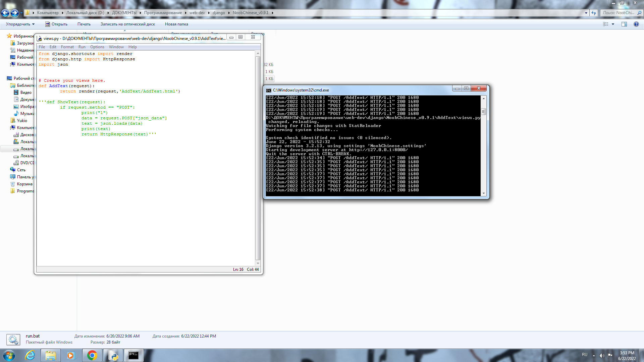Click the cmd console scrollbar up arrow
The width and height of the screenshot is (644, 362).
click(x=484, y=98)
